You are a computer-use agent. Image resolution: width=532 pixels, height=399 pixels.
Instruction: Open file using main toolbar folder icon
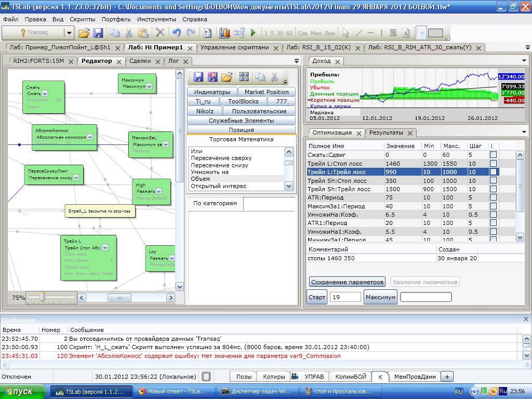pos(84,33)
